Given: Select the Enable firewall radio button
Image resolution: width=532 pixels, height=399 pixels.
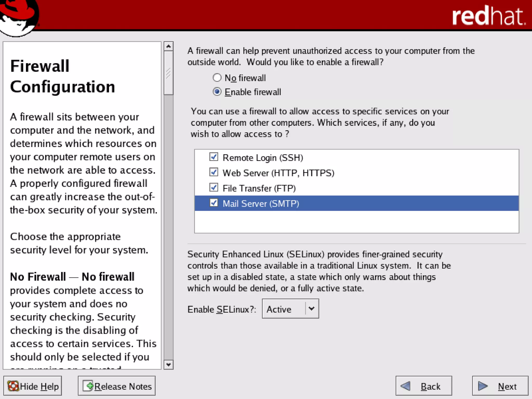Looking at the screenshot, I should coord(217,92).
